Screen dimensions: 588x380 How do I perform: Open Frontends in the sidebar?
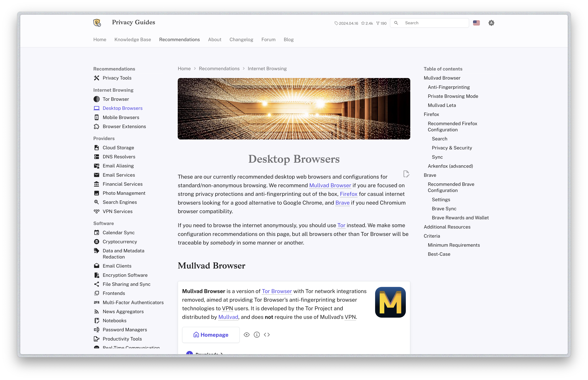(x=114, y=293)
